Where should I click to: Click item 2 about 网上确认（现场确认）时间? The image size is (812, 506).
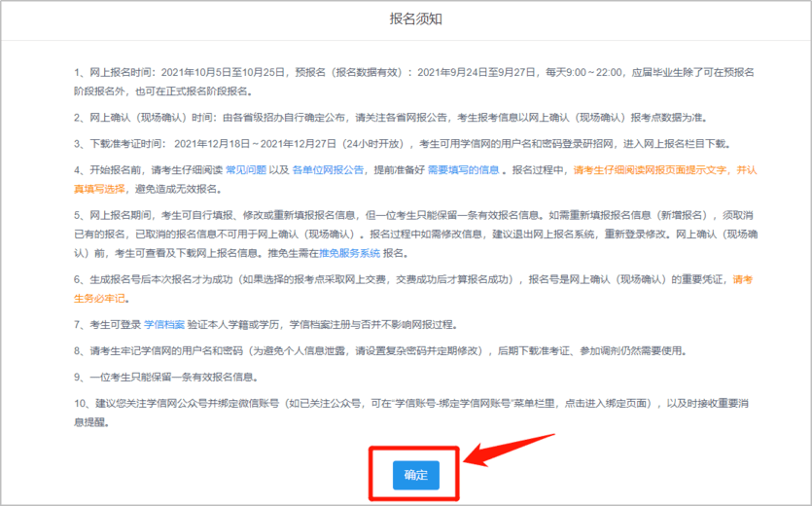point(389,118)
